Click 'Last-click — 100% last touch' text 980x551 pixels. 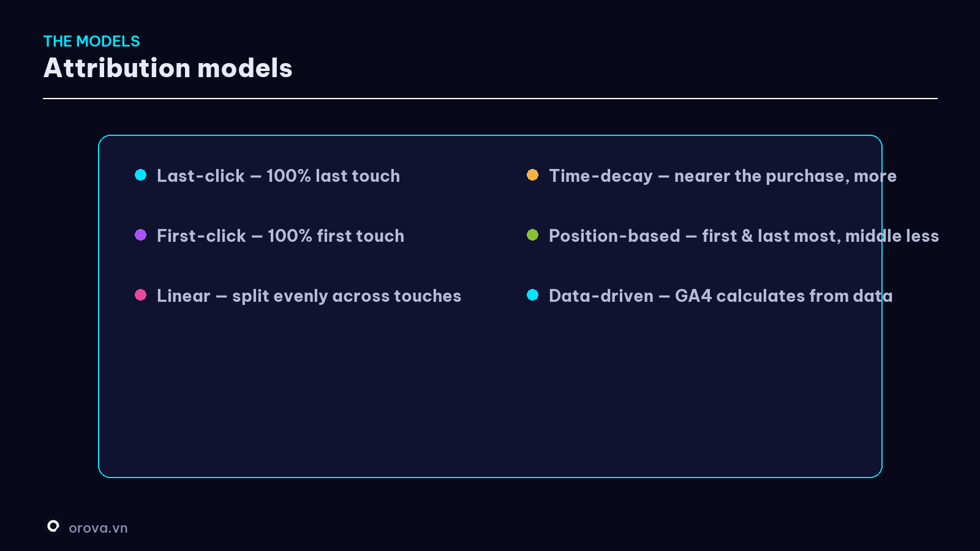(x=278, y=176)
